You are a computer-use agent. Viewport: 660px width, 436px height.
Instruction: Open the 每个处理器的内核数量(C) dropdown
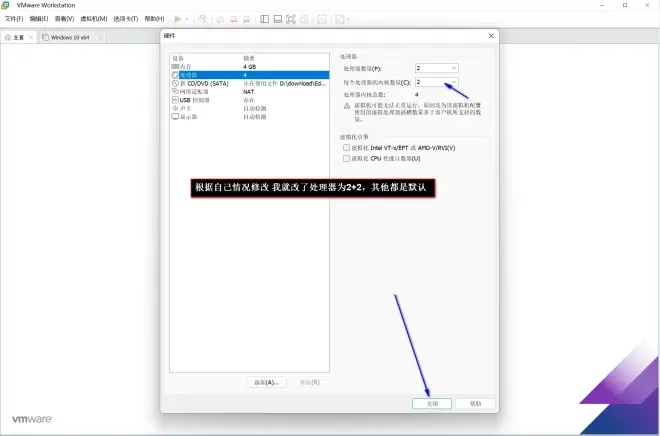click(x=436, y=82)
